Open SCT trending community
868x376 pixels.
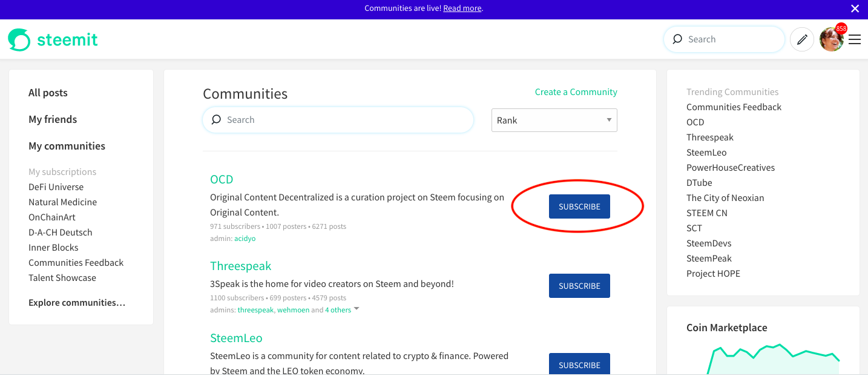coord(694,228)
